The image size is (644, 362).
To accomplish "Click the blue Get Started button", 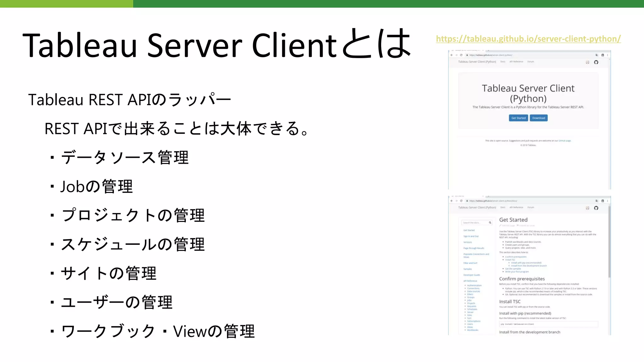I will pos(519,118).
